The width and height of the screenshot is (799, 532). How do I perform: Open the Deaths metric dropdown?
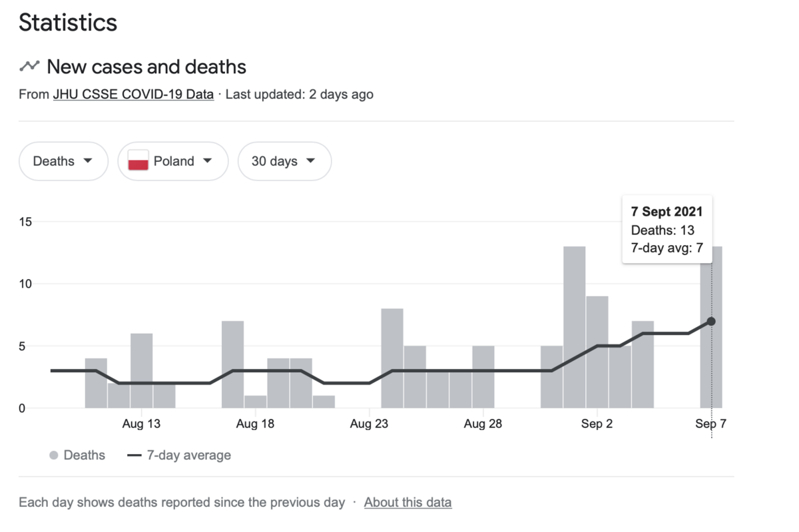(x=63, y=161)
